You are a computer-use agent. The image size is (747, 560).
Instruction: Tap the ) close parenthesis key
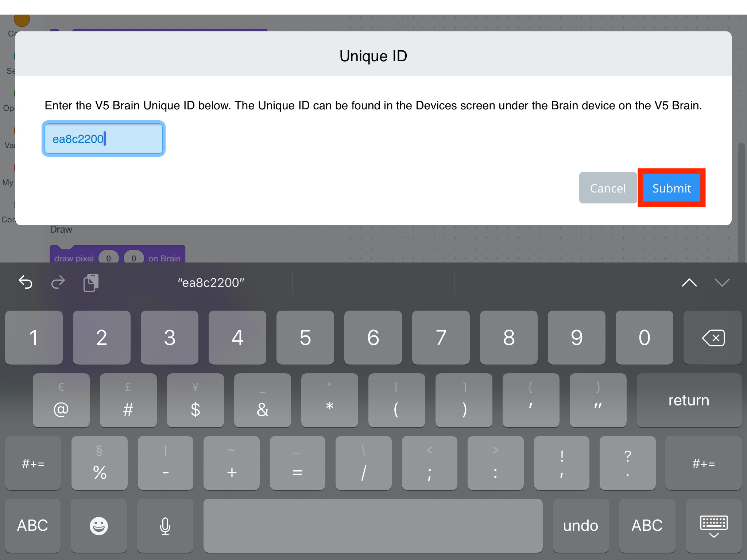(464, 400)
